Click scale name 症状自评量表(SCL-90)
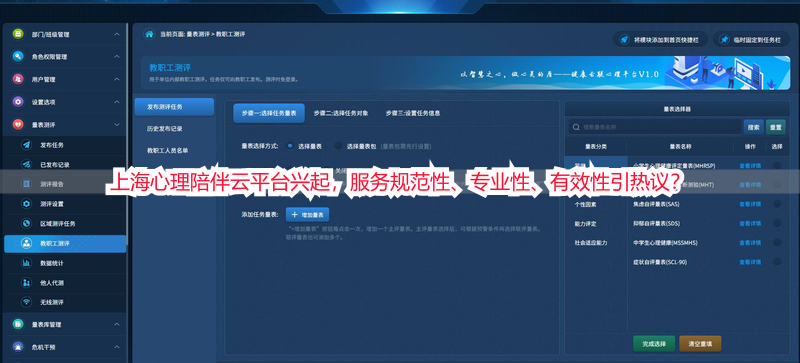The image size is (800, 363). 659,262
